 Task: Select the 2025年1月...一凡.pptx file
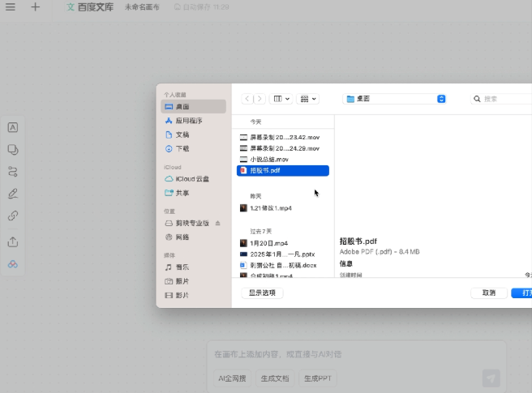(283, 254)
